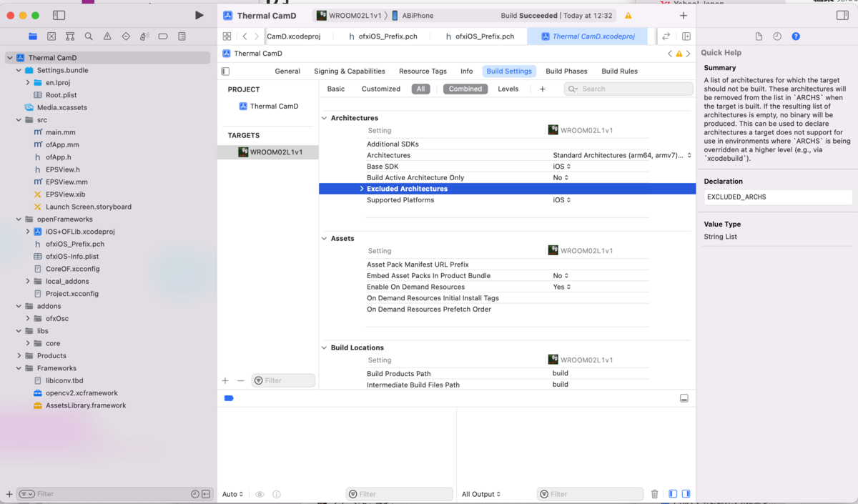The image size is (858, 504).
Task: Select the All settings filter
Action: pos(420,89)
